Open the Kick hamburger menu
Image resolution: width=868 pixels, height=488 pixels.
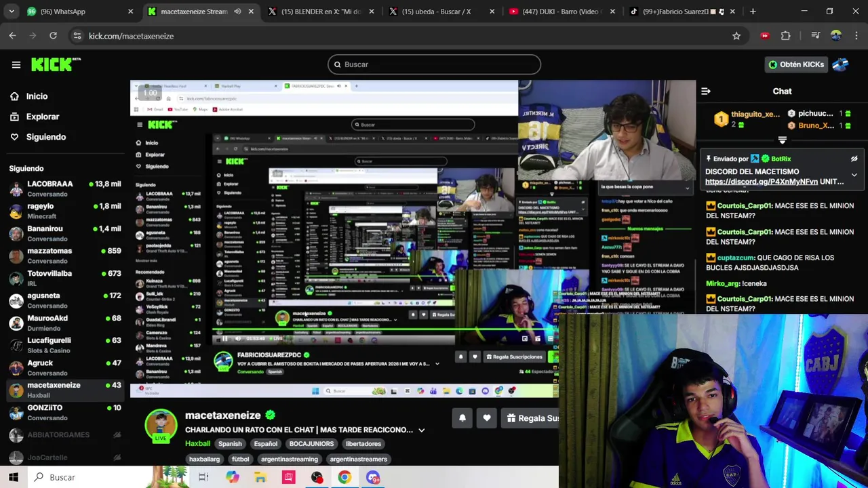point(16,64)
